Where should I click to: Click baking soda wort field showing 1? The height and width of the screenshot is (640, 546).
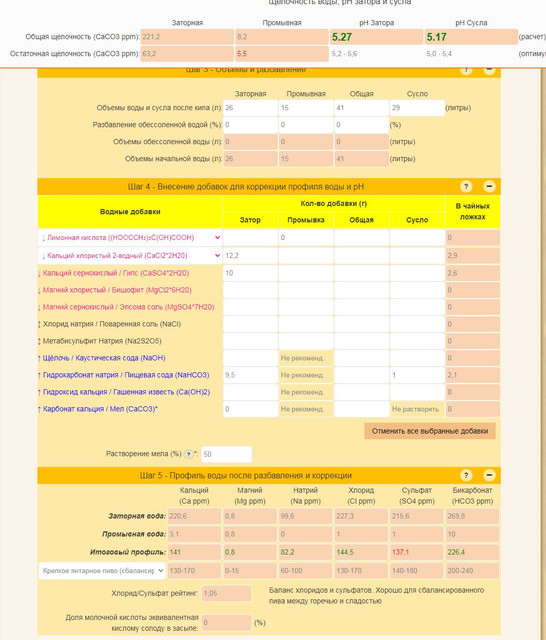tap(417, 375)
